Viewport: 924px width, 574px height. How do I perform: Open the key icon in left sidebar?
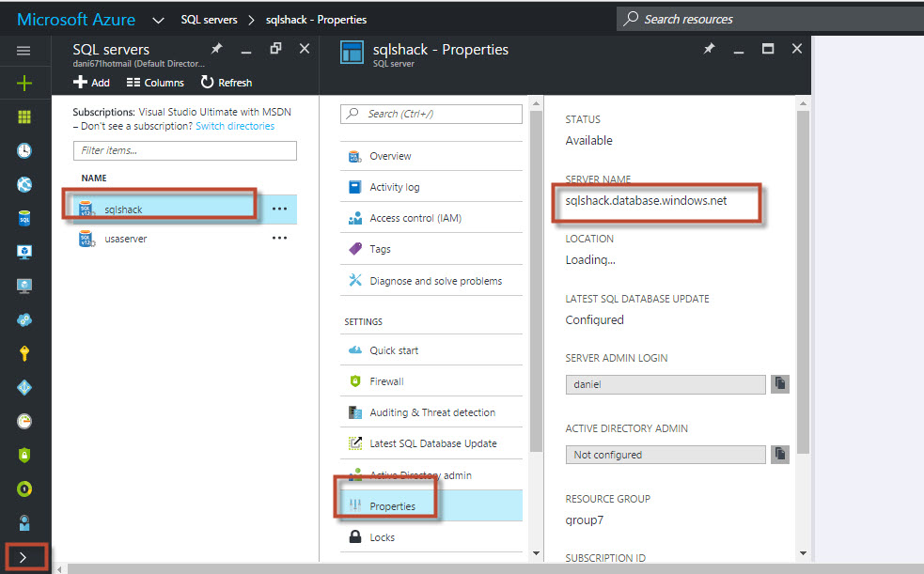[24, 353]
